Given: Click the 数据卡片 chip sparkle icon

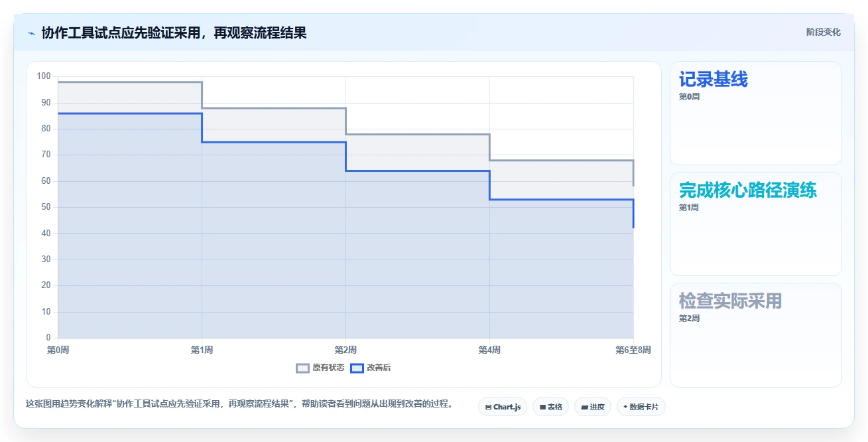Looking at the screenshot, I should pos(625,407).
